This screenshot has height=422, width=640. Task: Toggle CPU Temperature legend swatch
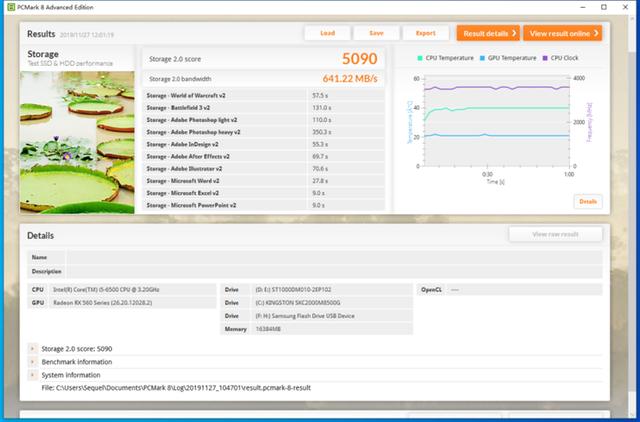tap(420, 58)
